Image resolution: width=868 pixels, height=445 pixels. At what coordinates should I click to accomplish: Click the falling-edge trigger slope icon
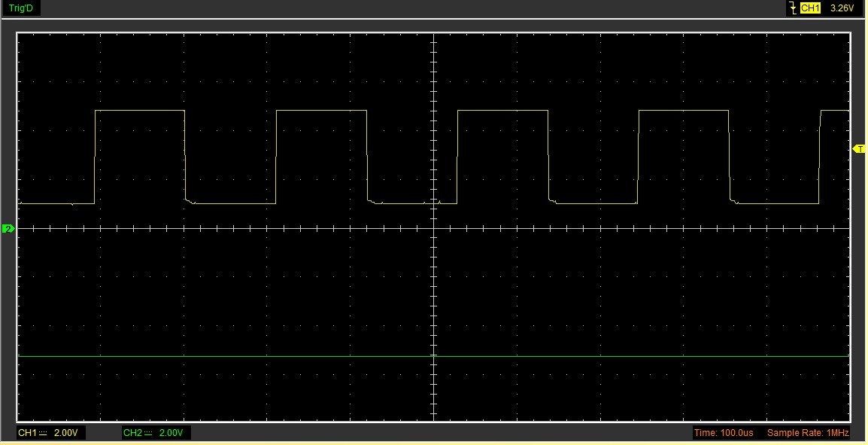tap(794, 8)
